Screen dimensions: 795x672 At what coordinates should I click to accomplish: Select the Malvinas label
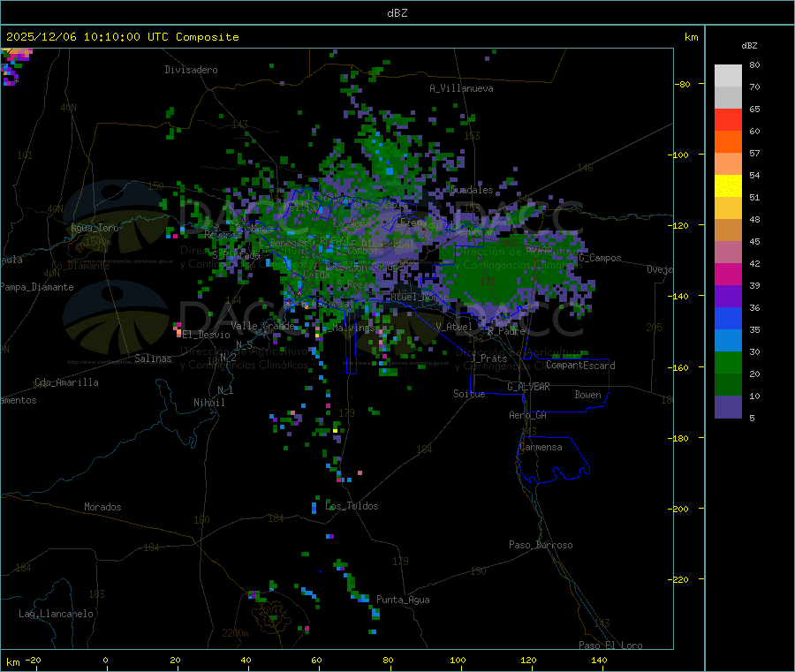point(353,328)
